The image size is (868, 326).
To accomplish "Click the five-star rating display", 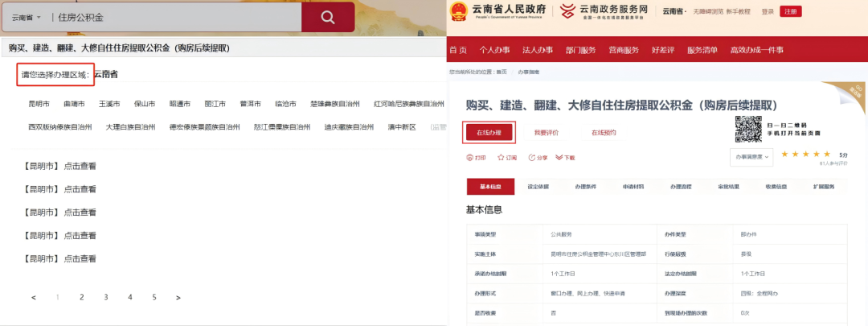I will (806, 154).
